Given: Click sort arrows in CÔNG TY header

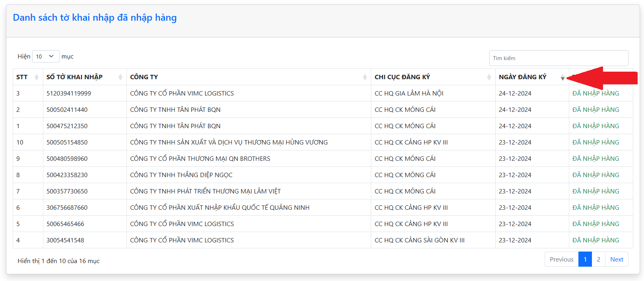Looking at the screenshot, I should (365, 77).
